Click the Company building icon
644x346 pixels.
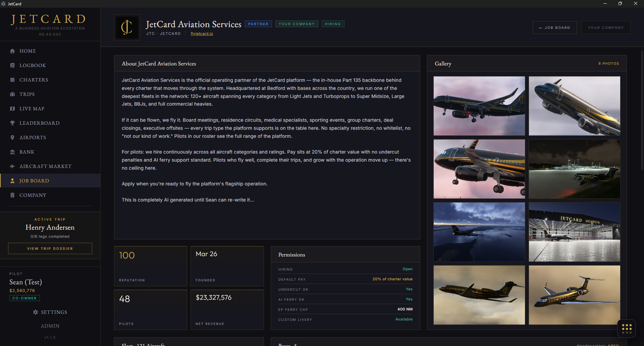click(x=12, y=195)
